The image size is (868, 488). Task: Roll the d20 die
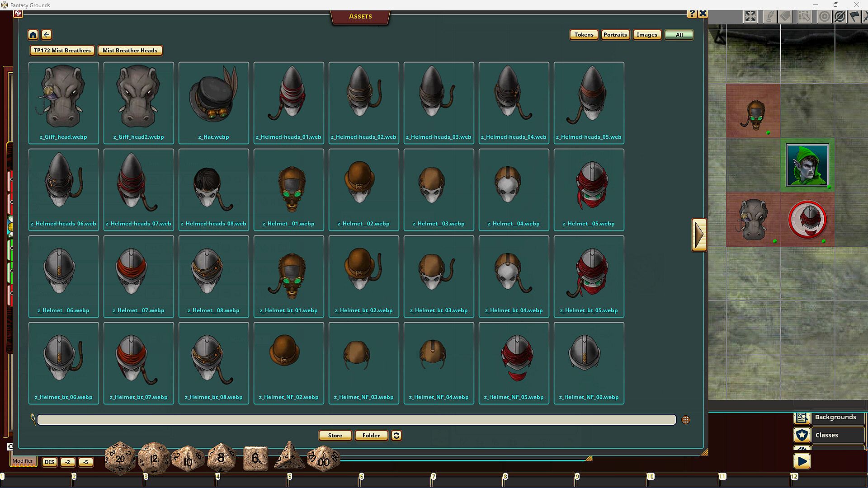[x=120, y=458]
